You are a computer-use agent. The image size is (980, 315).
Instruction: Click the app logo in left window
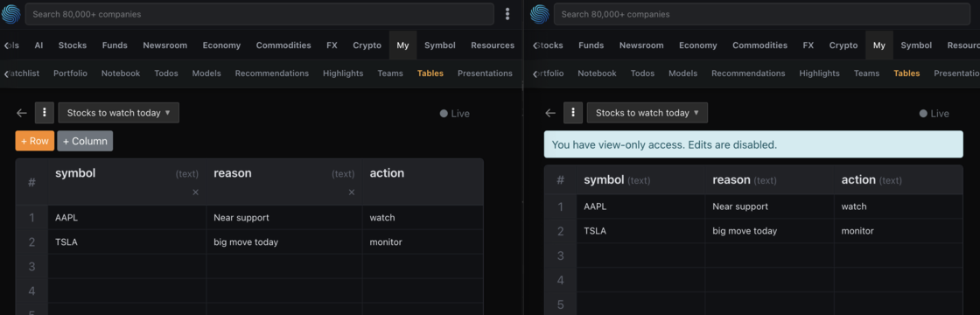pyautogui.click(x=11, y=14)
